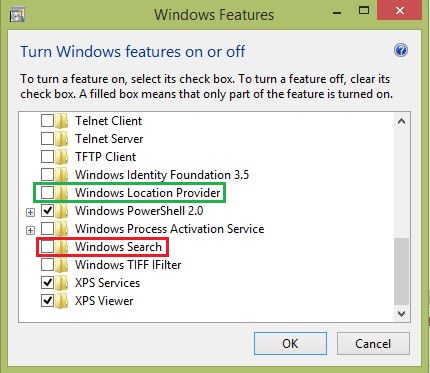Click the folder icon next to Windows PowerShell 2.0
The image size is (430, 373).
(x=62, y=211)
